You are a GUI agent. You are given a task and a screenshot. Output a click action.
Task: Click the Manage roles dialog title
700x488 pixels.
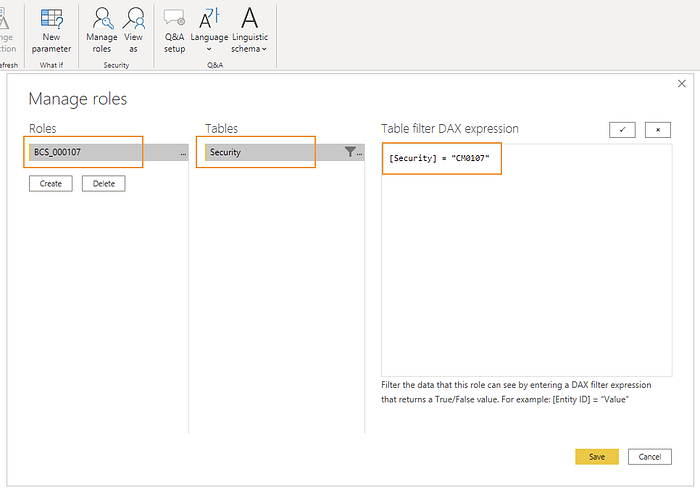[x=78, y=99]
